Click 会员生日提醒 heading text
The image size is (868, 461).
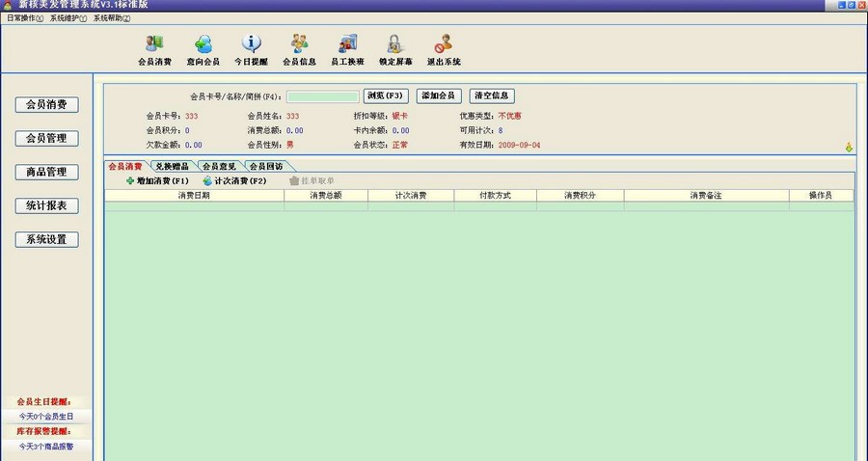[44, 402]
